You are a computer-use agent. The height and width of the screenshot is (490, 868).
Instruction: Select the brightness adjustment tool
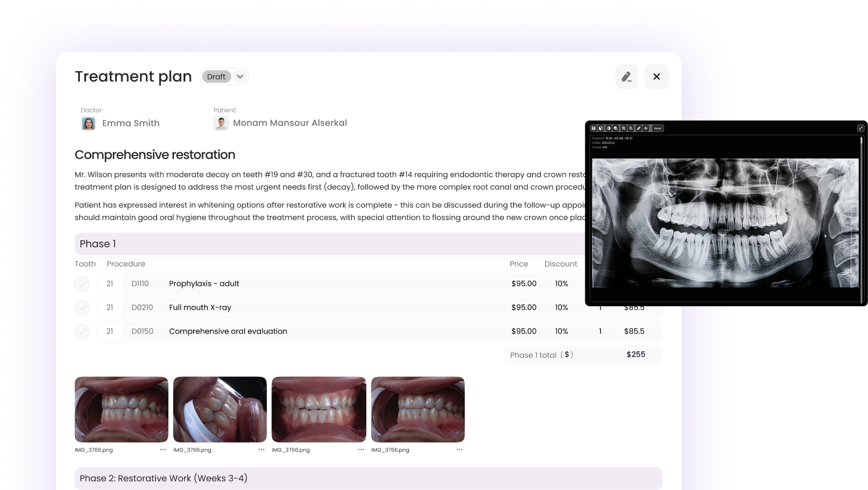pos(615,129)
